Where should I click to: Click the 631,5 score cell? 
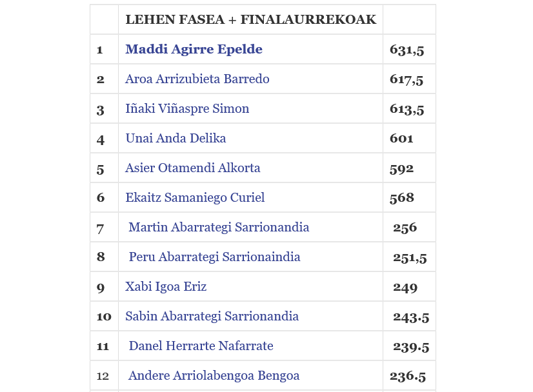coord(407,50)
